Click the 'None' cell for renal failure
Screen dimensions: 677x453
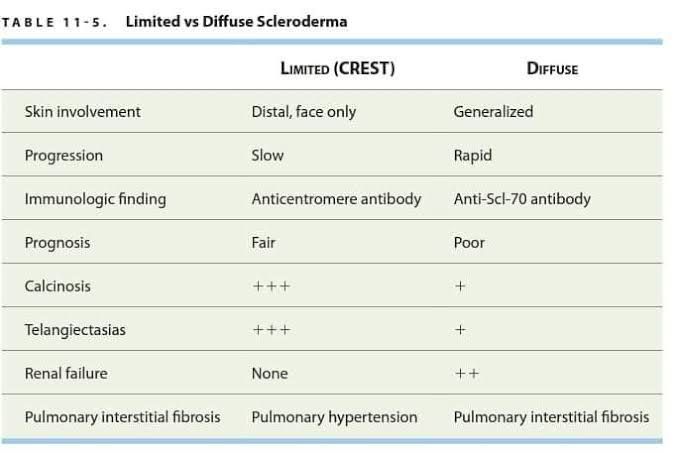coord(269,373)
